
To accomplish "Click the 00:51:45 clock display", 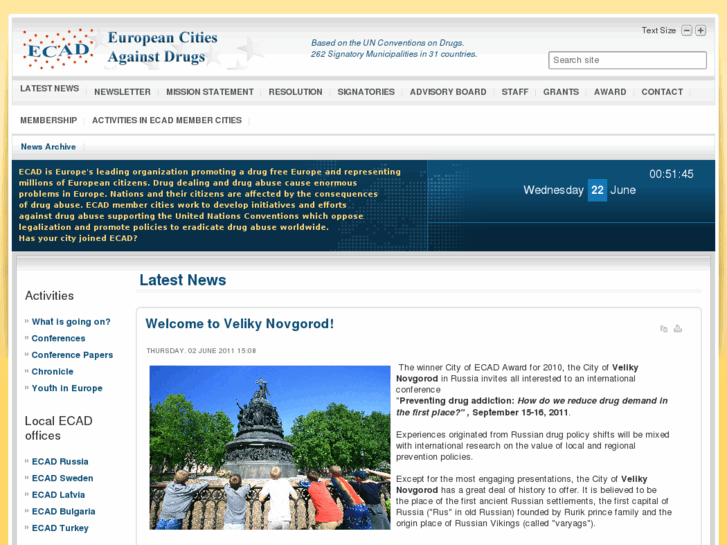I will [671, 174].
